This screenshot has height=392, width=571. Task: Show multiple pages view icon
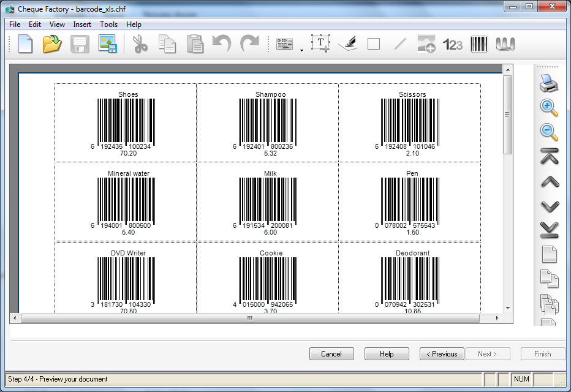[x=550, y=304]
